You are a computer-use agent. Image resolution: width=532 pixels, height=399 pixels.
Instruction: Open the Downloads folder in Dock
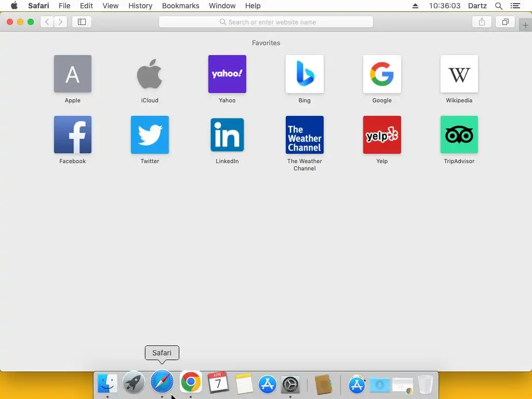point(380,385)
